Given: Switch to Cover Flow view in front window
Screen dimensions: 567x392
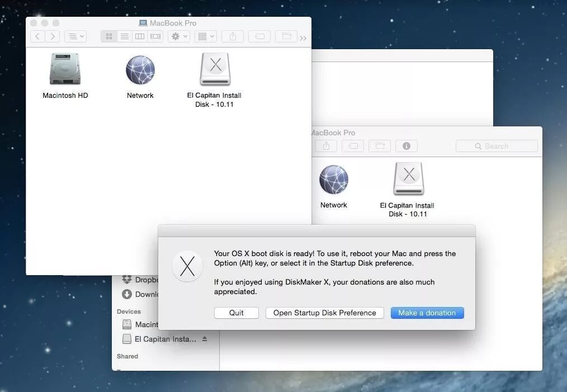Looking at the screenshot, I should (x=155, y=36).
